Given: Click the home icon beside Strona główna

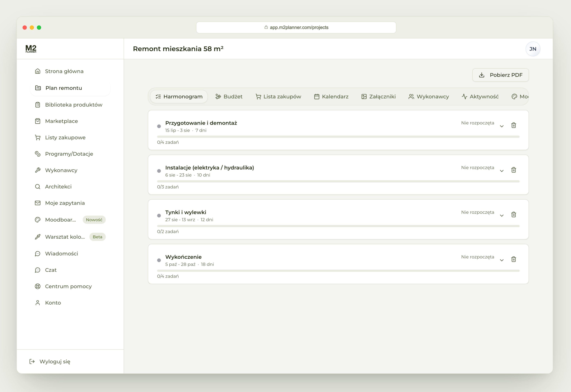Looking at the screenshot, I should (38, 71).
